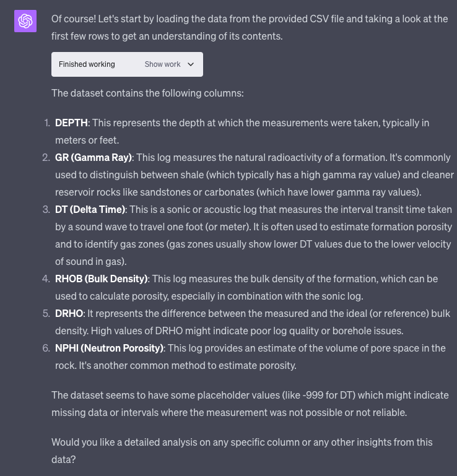Click list number 6 beside NPHI

tap(46, 348)
